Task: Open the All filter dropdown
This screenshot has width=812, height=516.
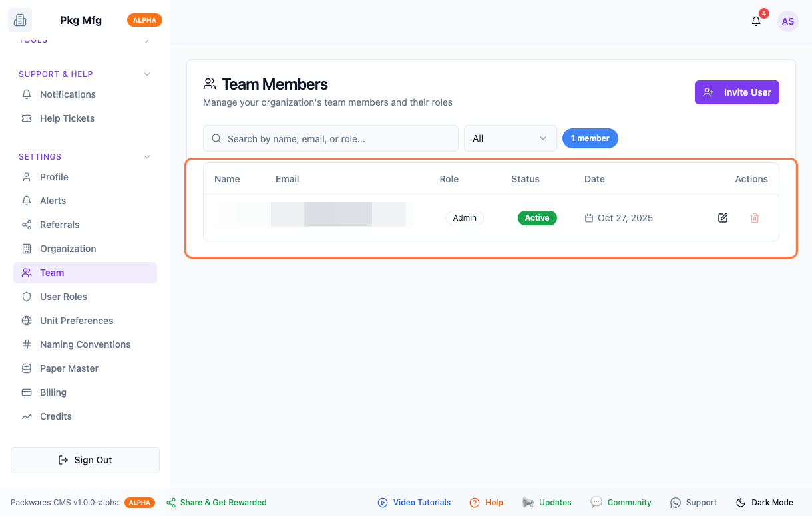Action: pos(510,138)
